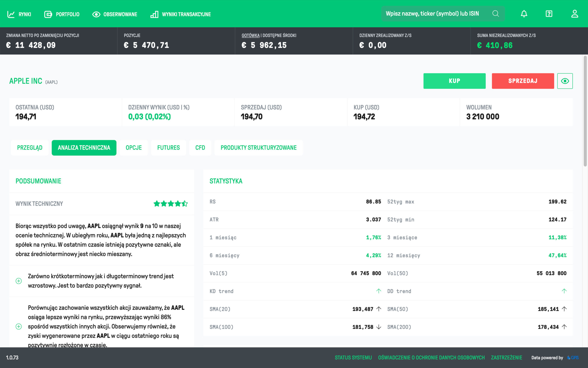Click the Statystyka heading
The image size is (588, 368).
(x=226, y=181)
